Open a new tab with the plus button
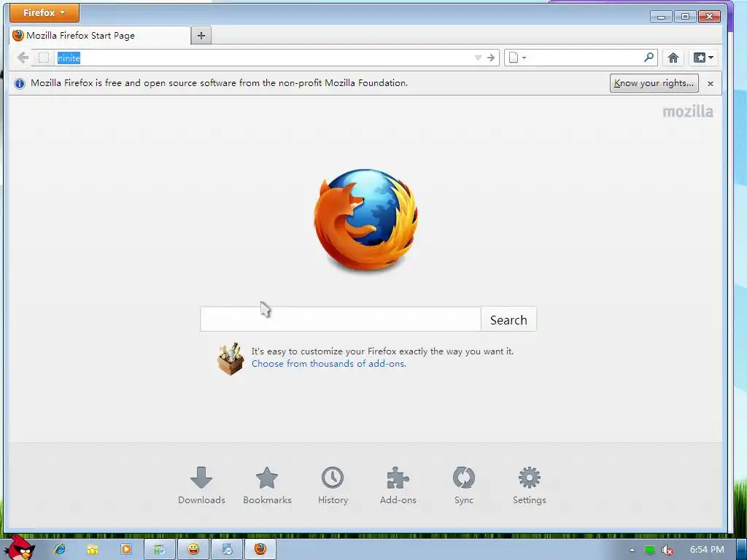This screenshot has width=747, height=560. point(201,36)
